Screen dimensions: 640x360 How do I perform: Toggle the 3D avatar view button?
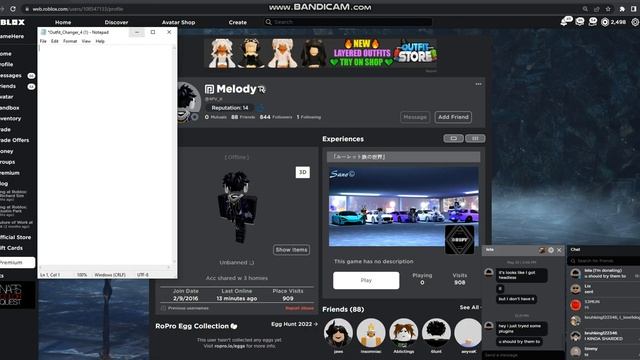[302, 172]
